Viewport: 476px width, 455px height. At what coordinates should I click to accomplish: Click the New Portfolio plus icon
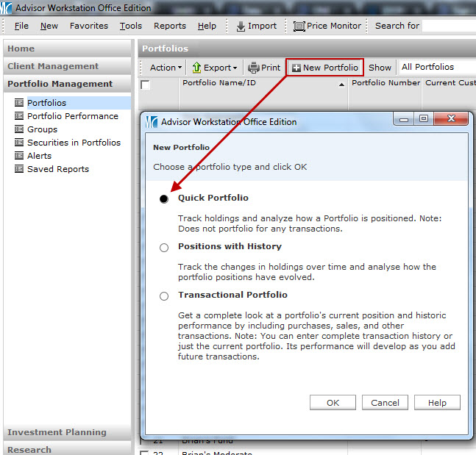(296, 68)
